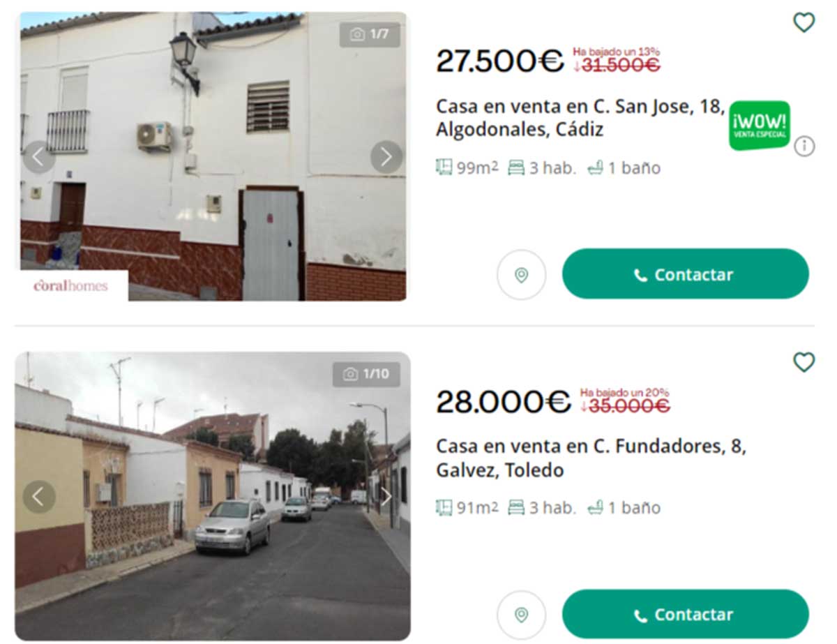The height and width of the screenshot is (644, 837).
Task: Contact seller of the C. San Jose house
Action: [x=686, y=274]
